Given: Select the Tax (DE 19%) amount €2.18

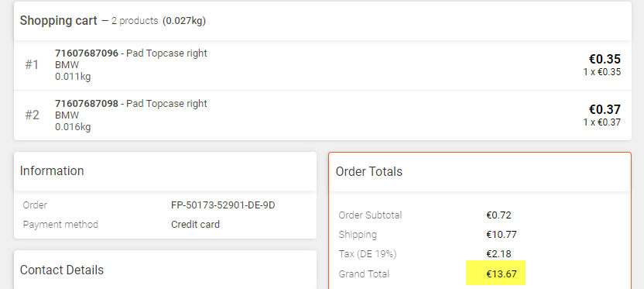Looking at the screenshot, I should click(498, 254).
